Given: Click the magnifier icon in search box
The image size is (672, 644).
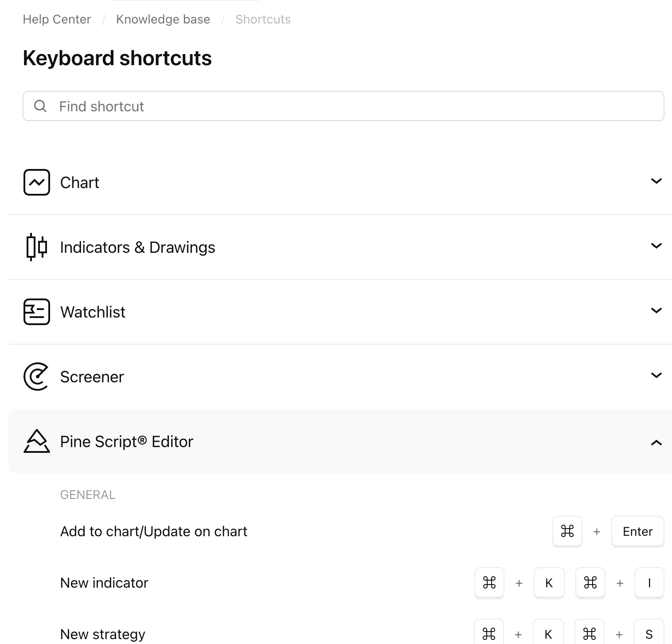Looking at the screenshot, I should (40, 106).
